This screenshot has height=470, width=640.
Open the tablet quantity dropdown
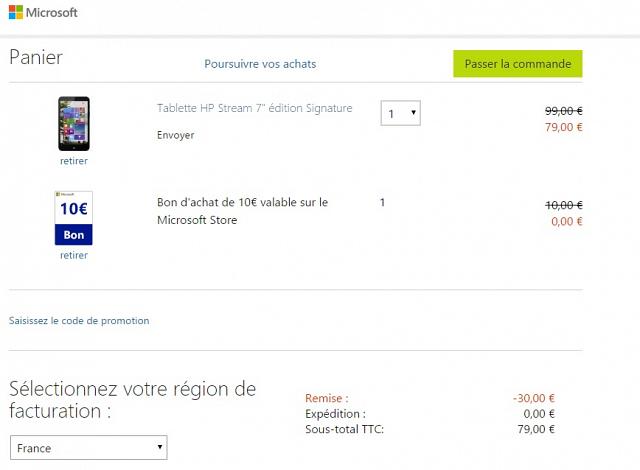point(400,113)
